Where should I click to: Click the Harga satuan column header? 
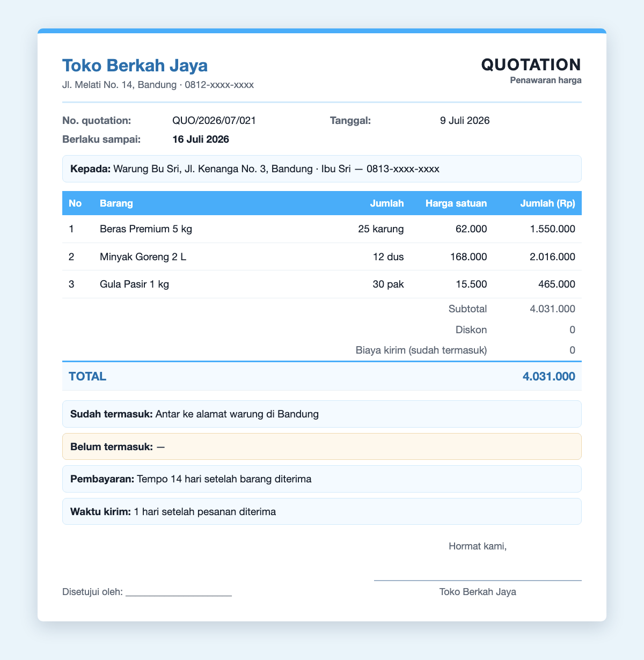click(456, 203)
